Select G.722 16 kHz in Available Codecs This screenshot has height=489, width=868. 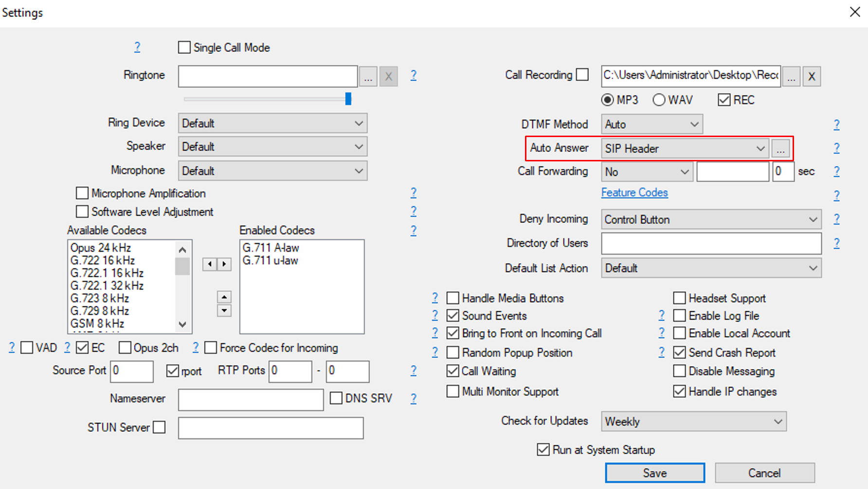tap(103, 261)
